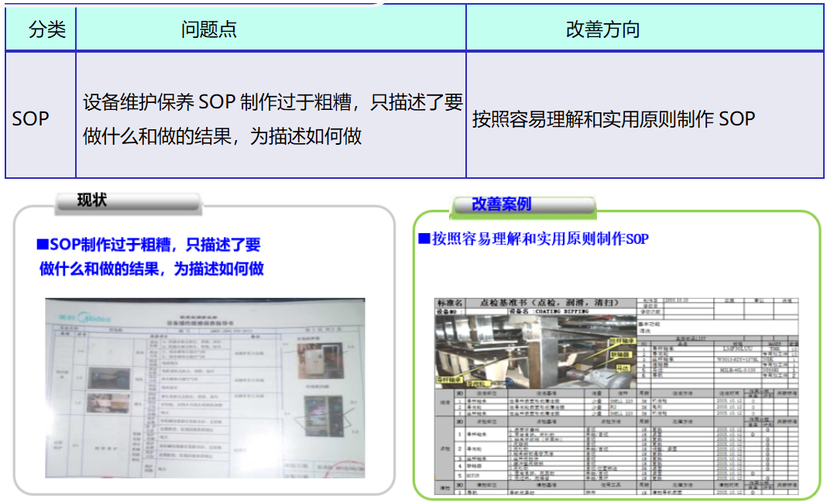
Task: Click the 分类 header cell
Action: click(47, 30)
